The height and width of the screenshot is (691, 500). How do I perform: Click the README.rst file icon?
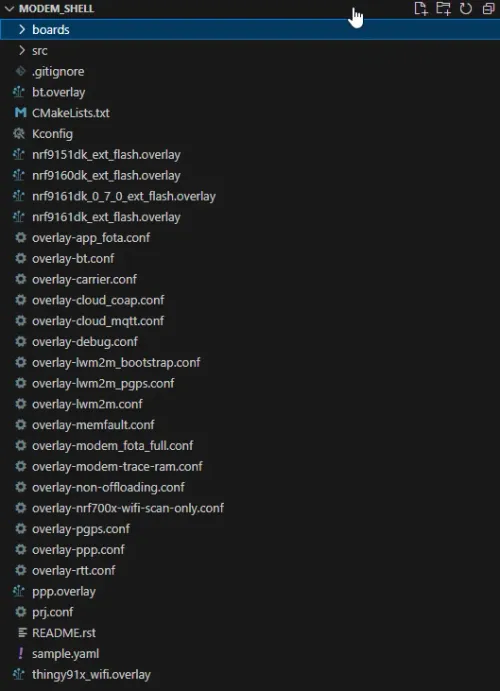tap(22, 633)
